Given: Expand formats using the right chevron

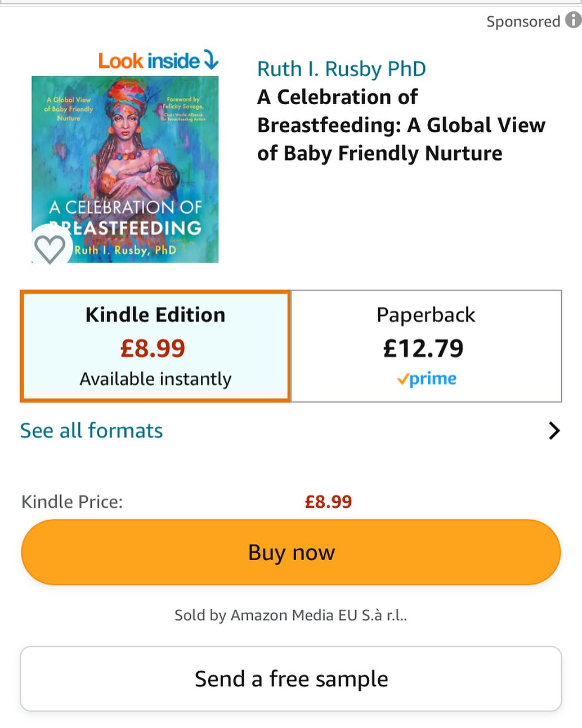Looking at the screenshot, I should (x=554, y=431).
